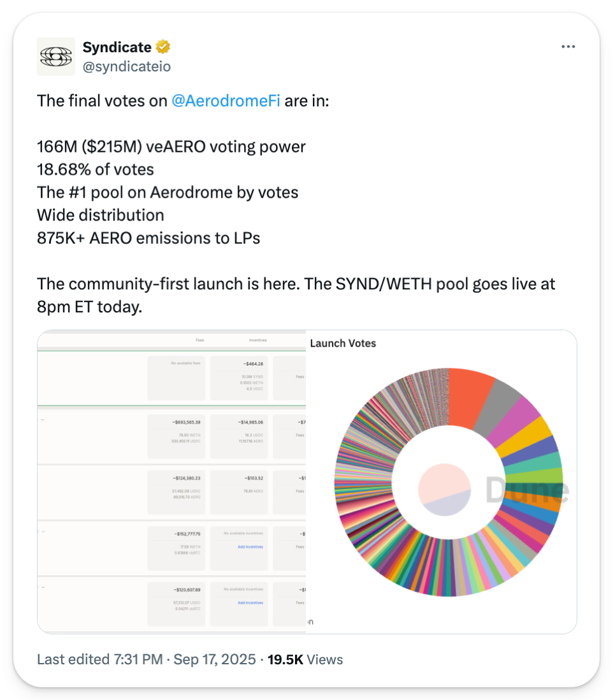The width and height of the screenshot is (613, 700).
Task: Open the Last edited timestamp
Action: 147,659
